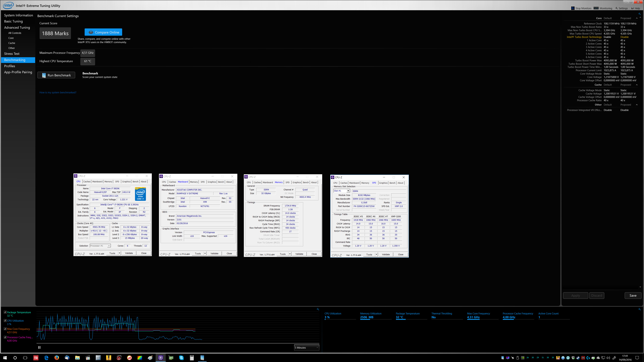The width and height of the screenshot is (644, 362).
Task: Open Media Player Classic from the taskbar
Action: pyautogui.click(x=88, y=358)
